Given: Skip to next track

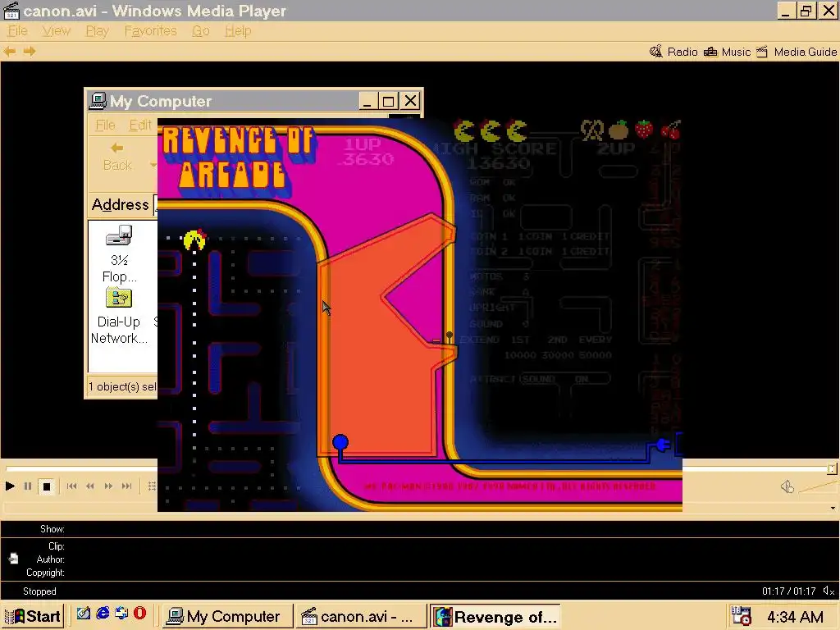Looking at the screenshot, I should [126, 486].
